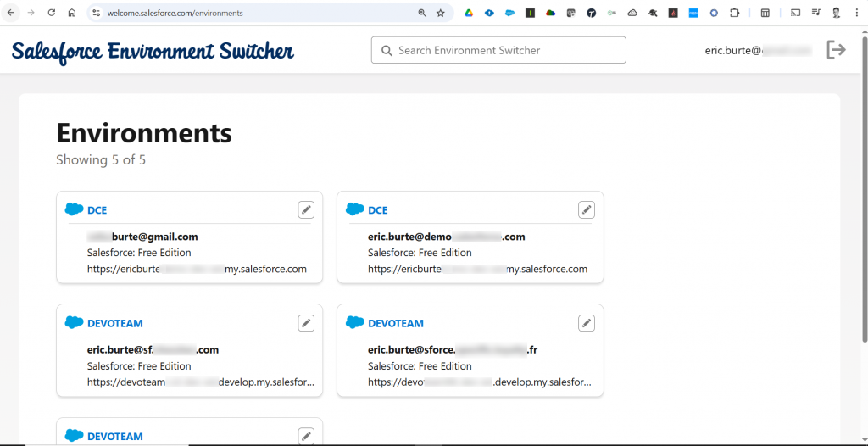This screenshot has height=446, width=868.
Task: Reload the current page
Action: pyautogui.click(x=52, y=13)
